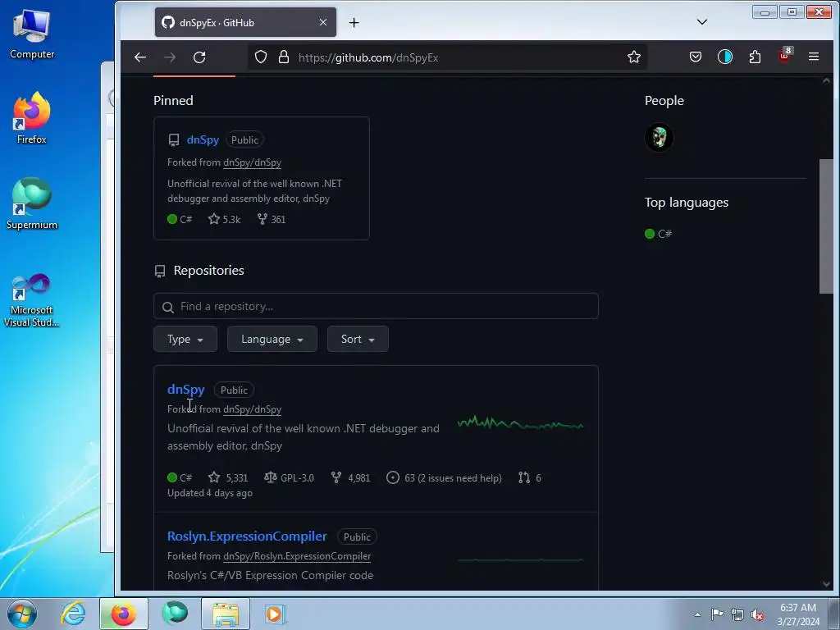Open the Sort dropdown
Image resolution: width=840 pixels, height=630 pixels.
358,339
